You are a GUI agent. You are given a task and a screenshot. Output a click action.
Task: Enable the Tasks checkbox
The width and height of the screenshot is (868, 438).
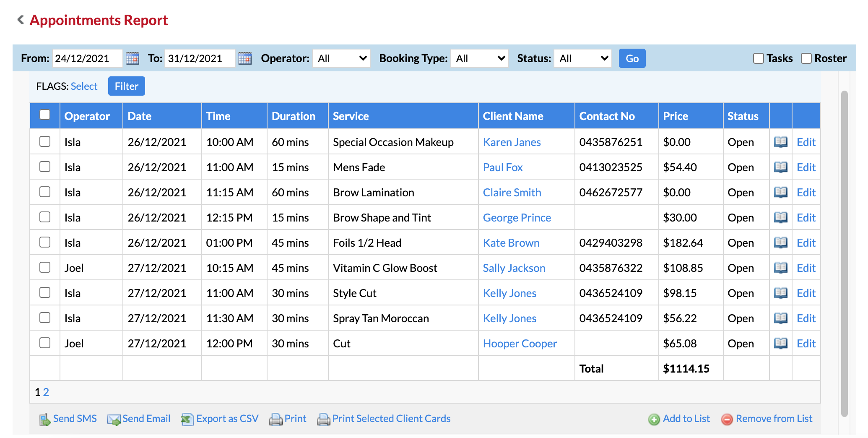point(758,58)
